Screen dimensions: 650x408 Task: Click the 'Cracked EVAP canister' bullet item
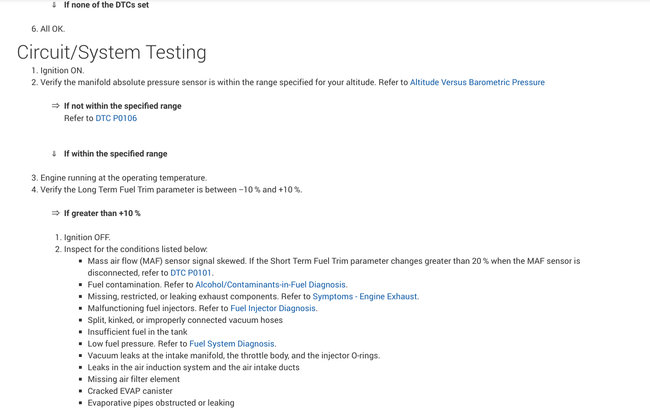pyautogui.click(x=130, y=391)
